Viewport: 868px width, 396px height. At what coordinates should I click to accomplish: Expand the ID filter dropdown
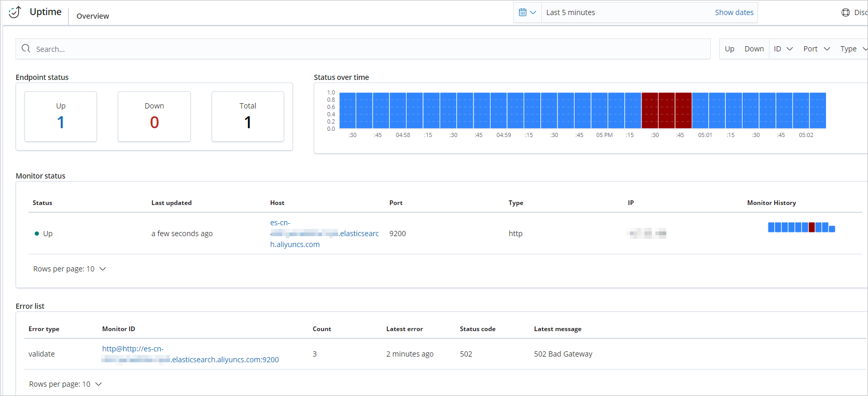point(783,49)
